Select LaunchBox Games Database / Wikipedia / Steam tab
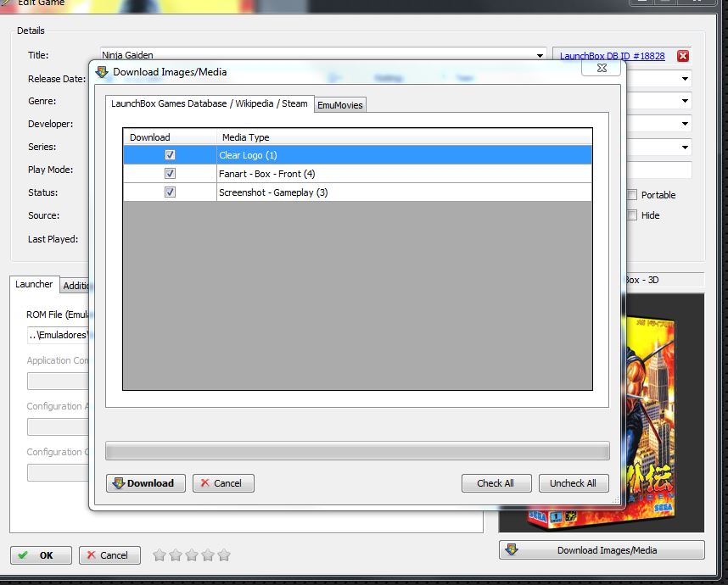 pos(210,103)
